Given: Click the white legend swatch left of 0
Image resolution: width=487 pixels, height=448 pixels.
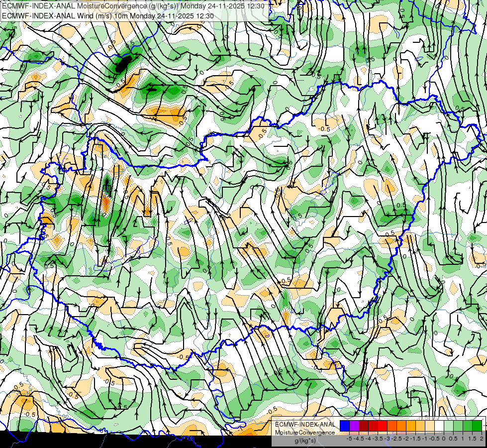Looking at the screenshot, I should point(439,426).
